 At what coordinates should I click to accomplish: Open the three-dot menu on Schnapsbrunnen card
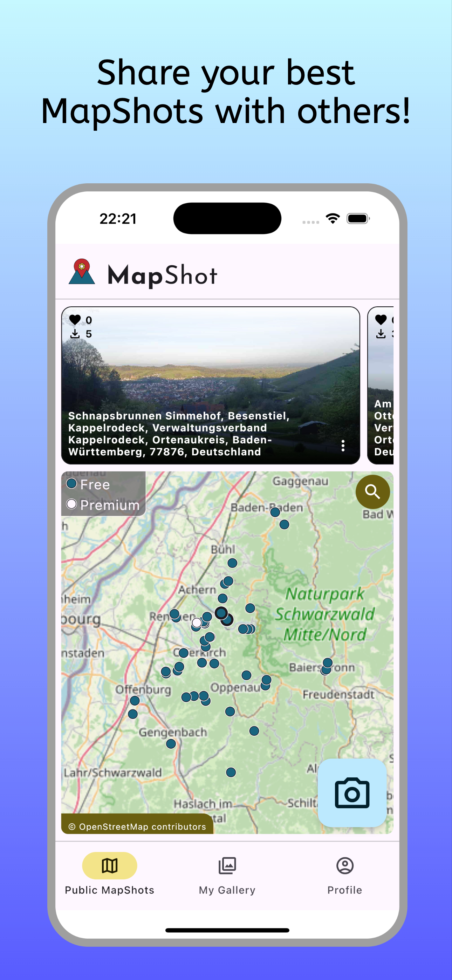(343, 445)
